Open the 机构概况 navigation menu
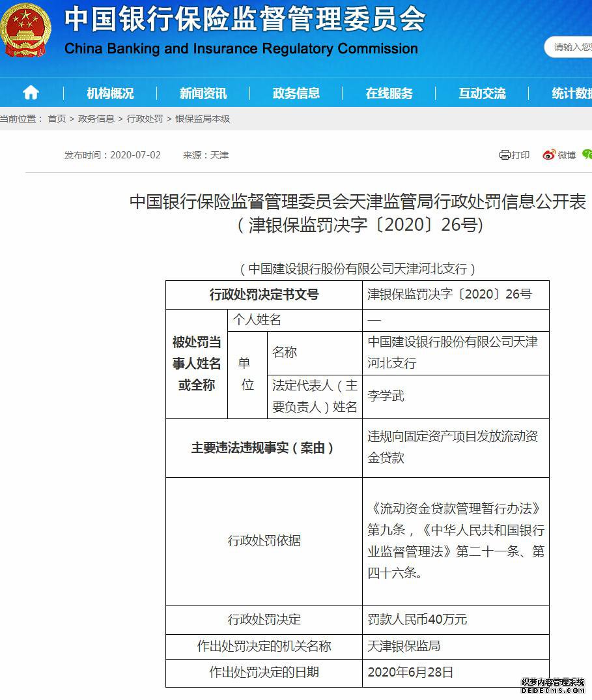 [110, 93]
